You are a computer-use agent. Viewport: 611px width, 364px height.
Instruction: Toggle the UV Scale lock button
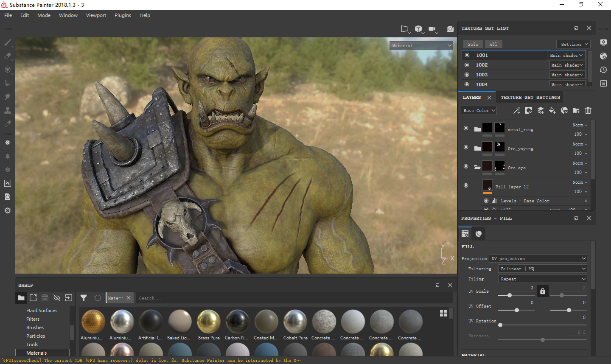543,291
